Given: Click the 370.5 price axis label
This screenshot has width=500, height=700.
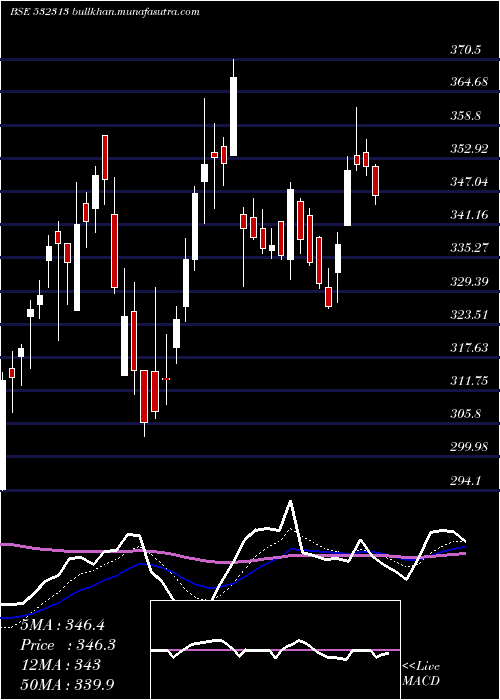Looking at the screenshot, I should [x=466, y=50].
